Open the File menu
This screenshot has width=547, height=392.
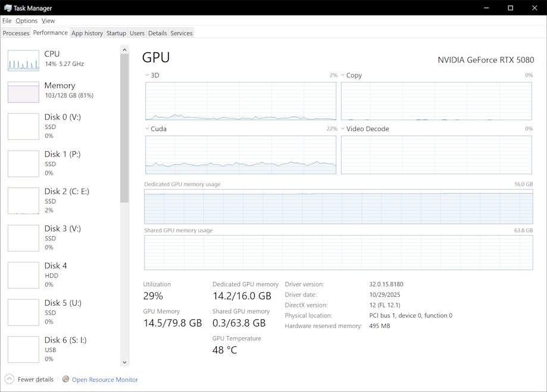pyautogui.click(x=7, y=21)
